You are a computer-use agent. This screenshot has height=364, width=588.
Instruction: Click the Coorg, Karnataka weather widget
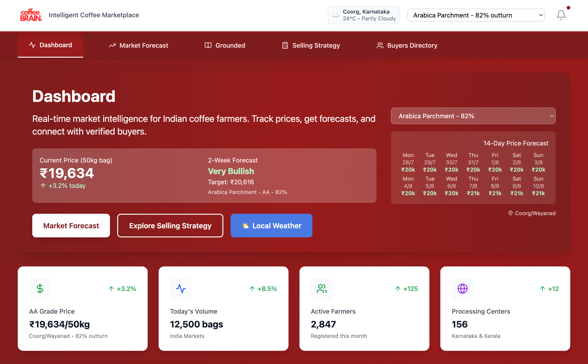point(364,15)
